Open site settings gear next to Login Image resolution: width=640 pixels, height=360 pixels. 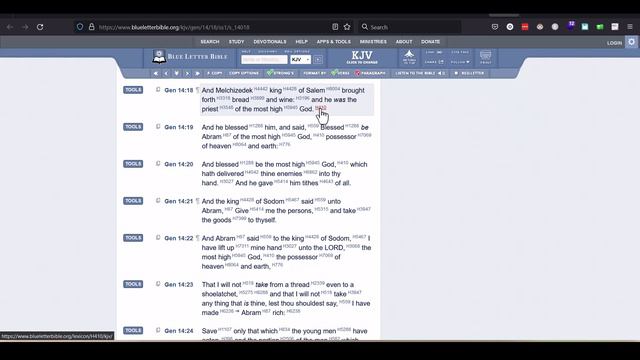(x=631, y=42)
